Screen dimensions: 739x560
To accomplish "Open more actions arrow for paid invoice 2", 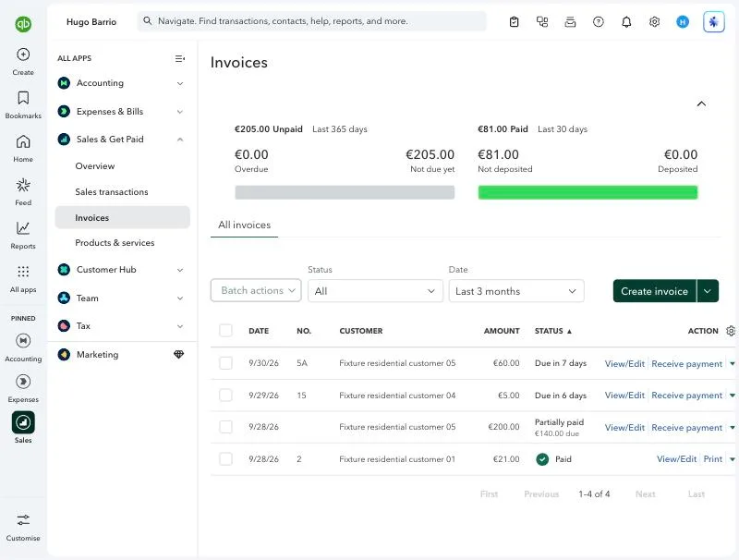I will (732, 459).
